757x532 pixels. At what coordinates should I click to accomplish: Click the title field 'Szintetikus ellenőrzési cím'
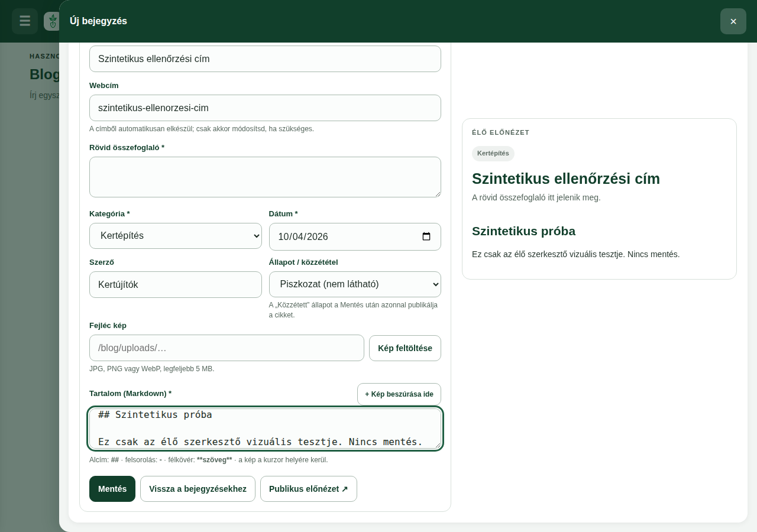pyautogui.click(x=265, y=59)
